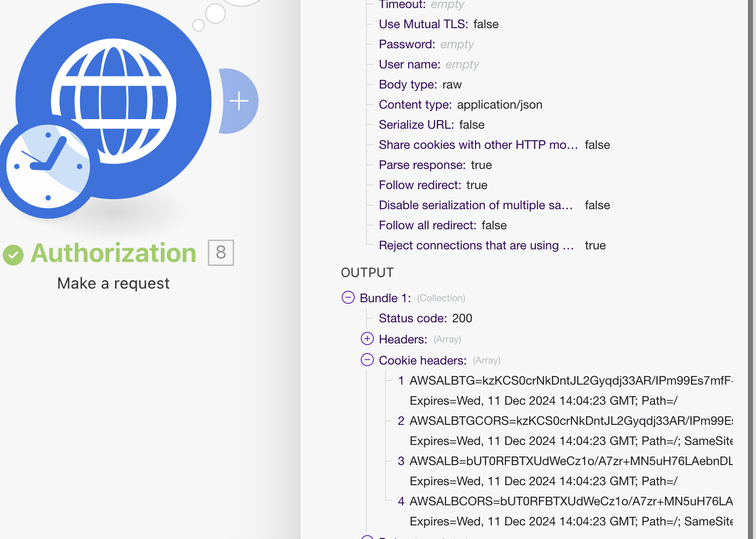Click the small thought bubble above the module
The height and width of the screenshot is (539, 756).
[215, 14]
